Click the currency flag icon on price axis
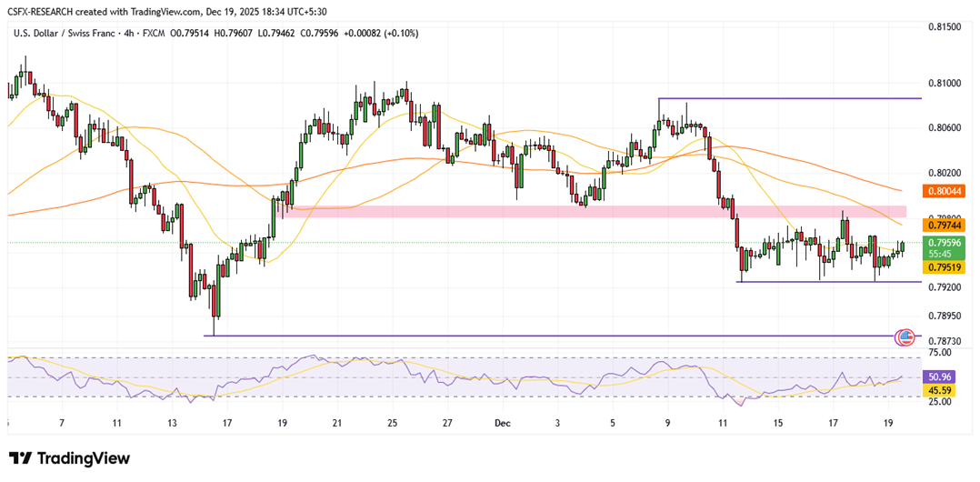Image resolution: width=980 pixels, height=482 pixels. click(905, 336)
